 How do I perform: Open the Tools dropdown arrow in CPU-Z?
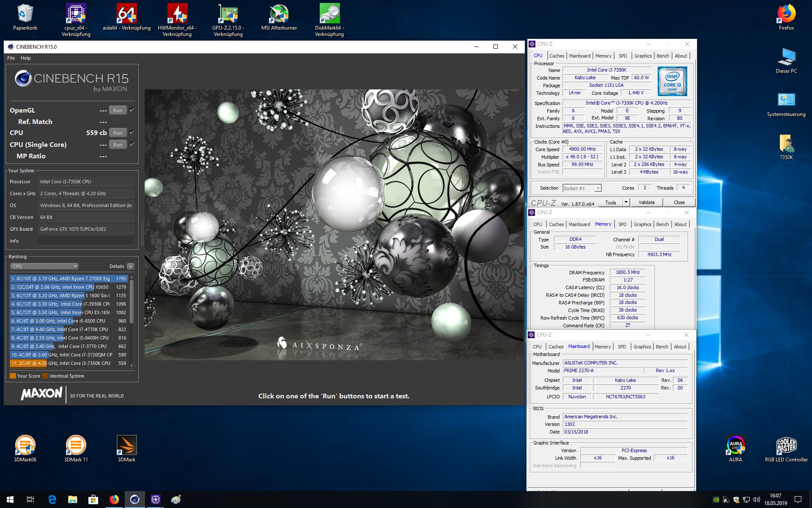click(626, 202)
